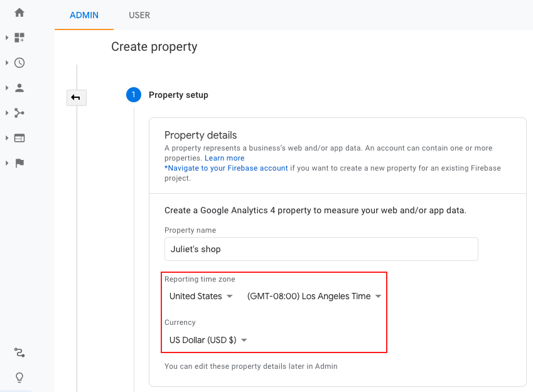
Task: Open the Attribution path icon
Action: pyautogui.click(x=19, y=352)
